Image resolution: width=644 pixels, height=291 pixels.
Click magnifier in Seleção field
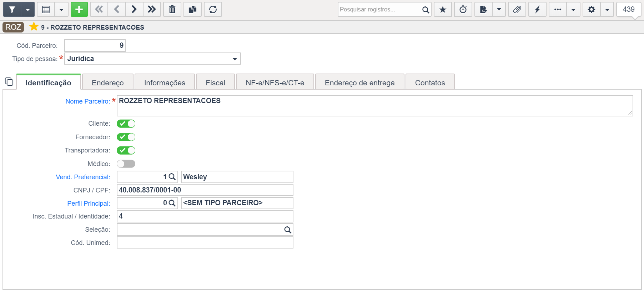click(x=287, y=230)
